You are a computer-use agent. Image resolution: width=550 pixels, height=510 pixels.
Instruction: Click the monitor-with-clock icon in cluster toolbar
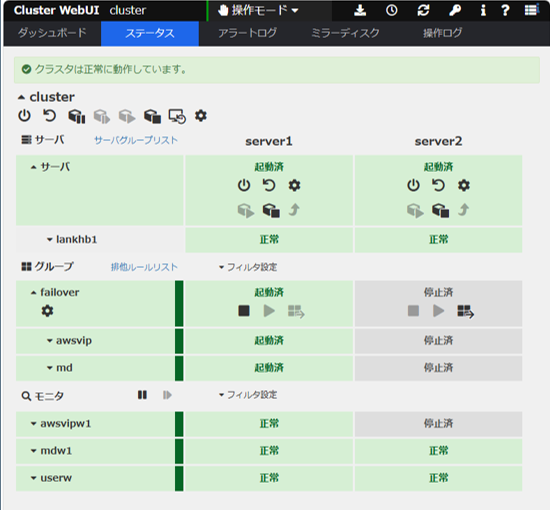[x=177, y=116]
